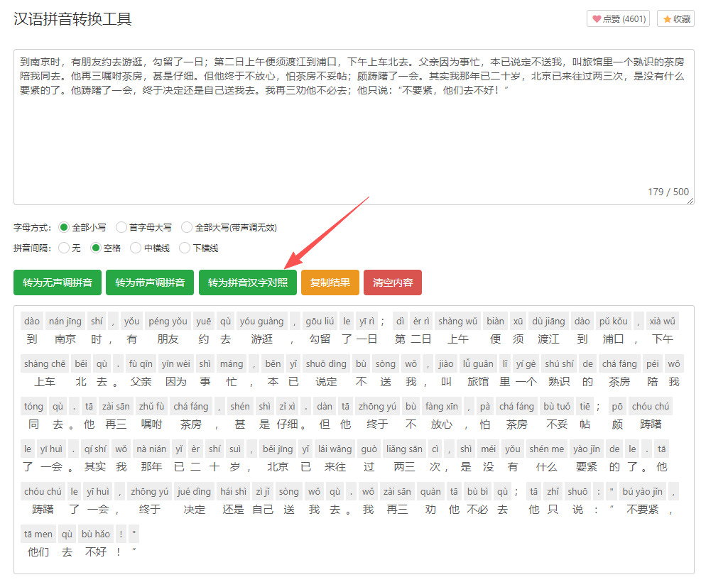The width and height of the screenshot is (728, 587).
Task: Click the 'chóu chú' pinyin in third row
Action: coord(651,407)
